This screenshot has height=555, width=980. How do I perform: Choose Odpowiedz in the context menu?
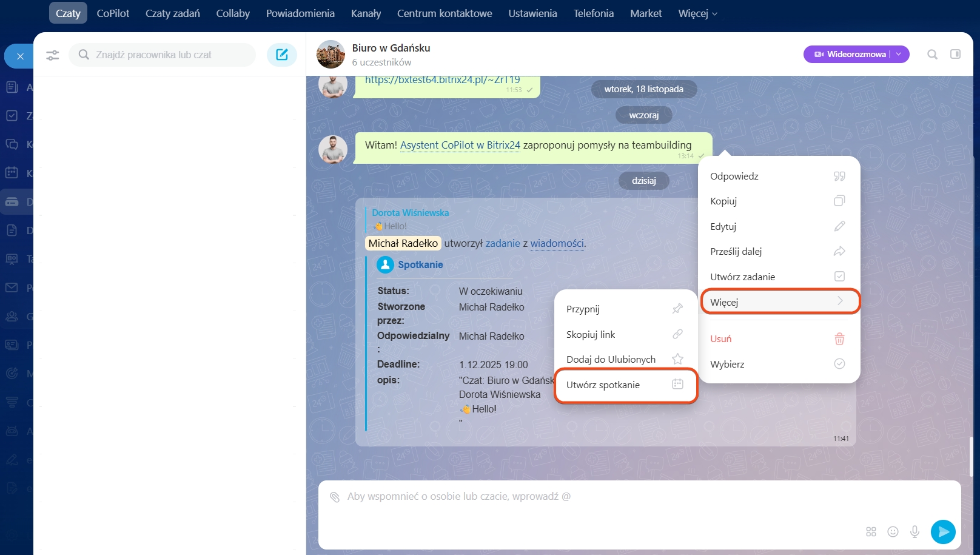(x=779, y=177)
